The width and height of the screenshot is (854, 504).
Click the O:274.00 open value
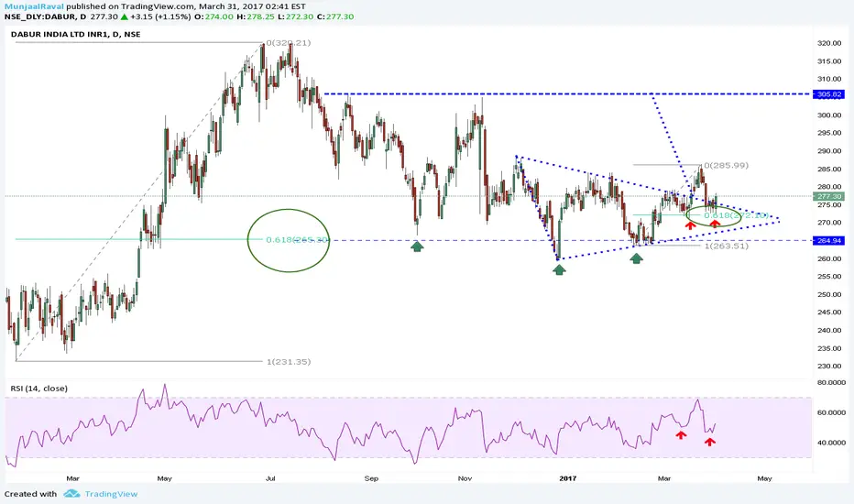[x=213, y=16]
